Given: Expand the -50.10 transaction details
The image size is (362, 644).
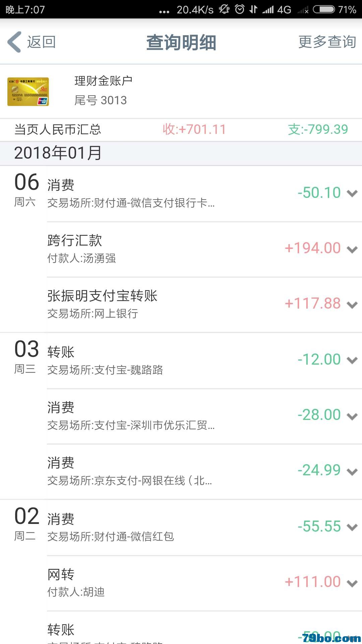Looking at the screenshot, I should click(x=352, y=194).
